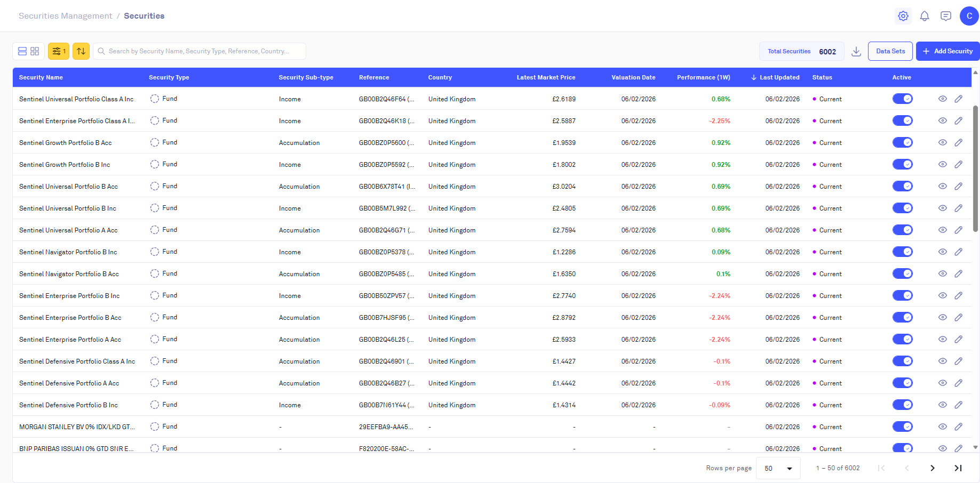
Task: Sort by Security Name column header
Action: 41,77
